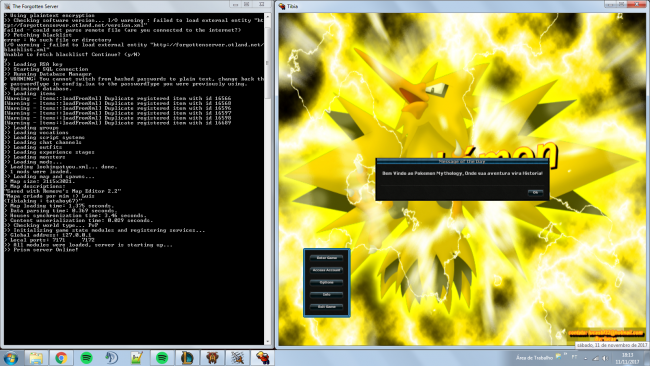
Task: Open Google Chrome from the taskbar
Action: click(61, 358)
